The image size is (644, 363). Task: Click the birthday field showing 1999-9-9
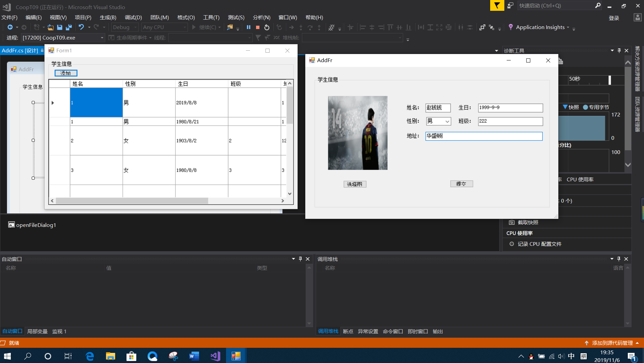click(510, 108)
